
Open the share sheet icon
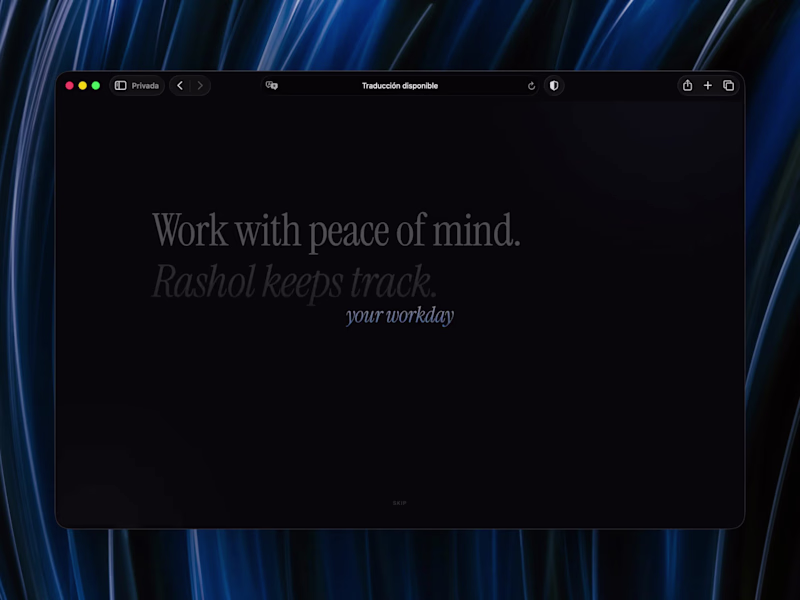click(687, 85)
